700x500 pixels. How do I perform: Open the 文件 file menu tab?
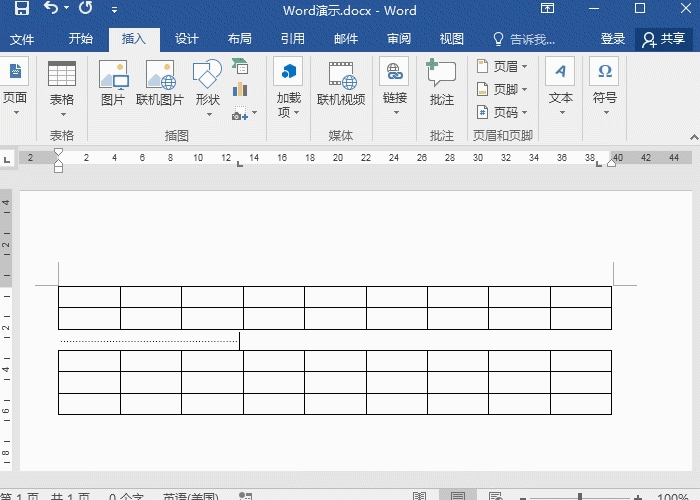[x=22, y=39]
